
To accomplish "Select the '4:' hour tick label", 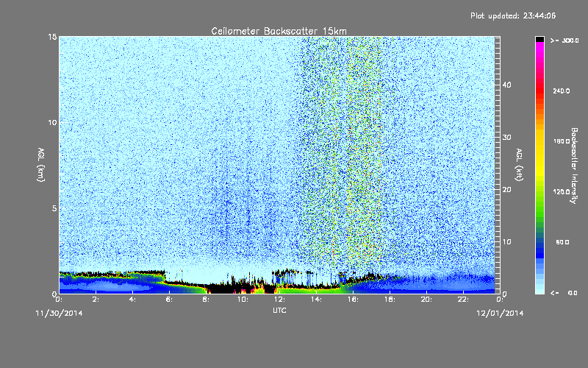I will (x=132, y=300).
